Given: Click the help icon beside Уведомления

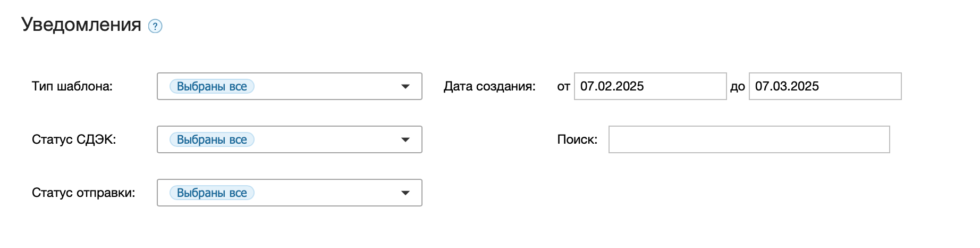Looking at the screenshot, I should click(155, 26).
